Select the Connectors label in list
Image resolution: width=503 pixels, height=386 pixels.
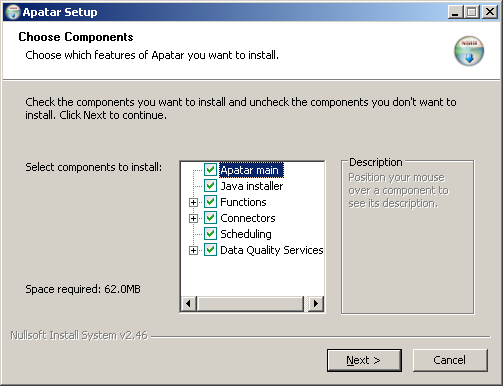[x=248, y=218]
